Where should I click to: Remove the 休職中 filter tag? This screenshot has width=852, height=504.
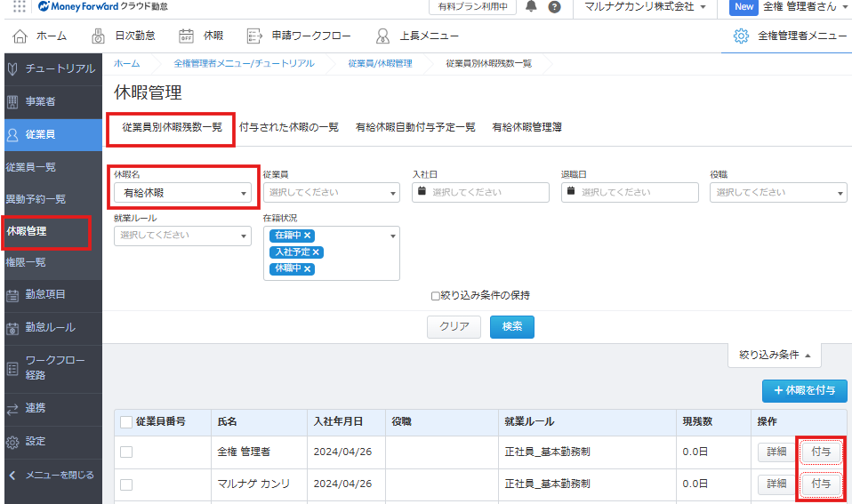coord(308,268)
